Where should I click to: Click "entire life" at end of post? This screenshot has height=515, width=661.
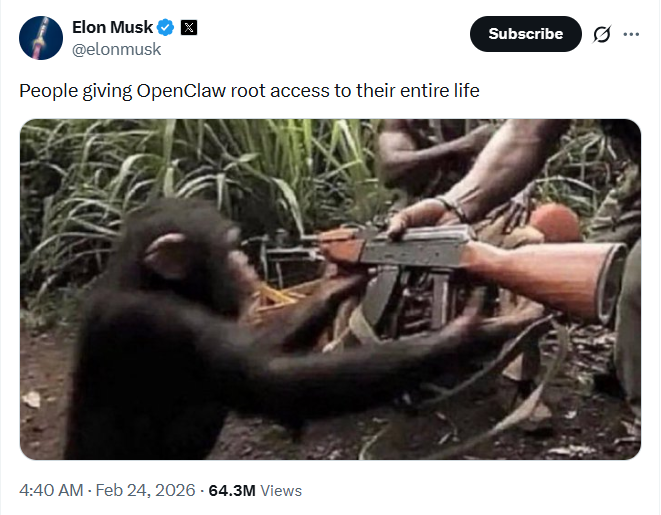(440, 91)
